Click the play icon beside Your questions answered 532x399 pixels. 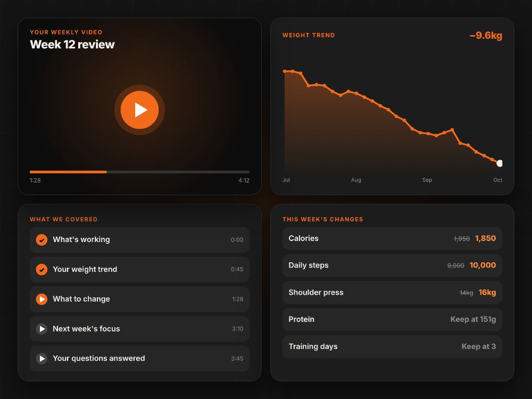tap(41, 358)
